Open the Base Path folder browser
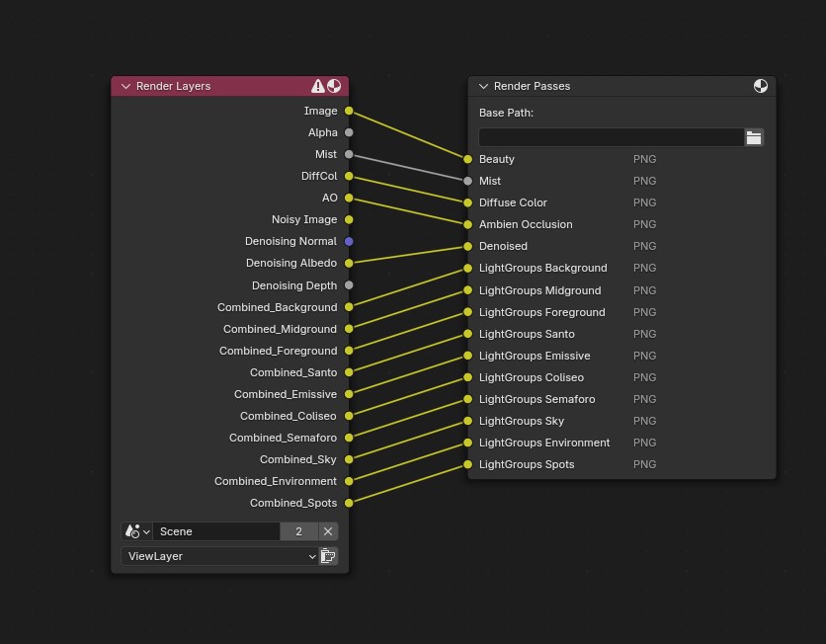The image size is (826, 644). (754, 137)
